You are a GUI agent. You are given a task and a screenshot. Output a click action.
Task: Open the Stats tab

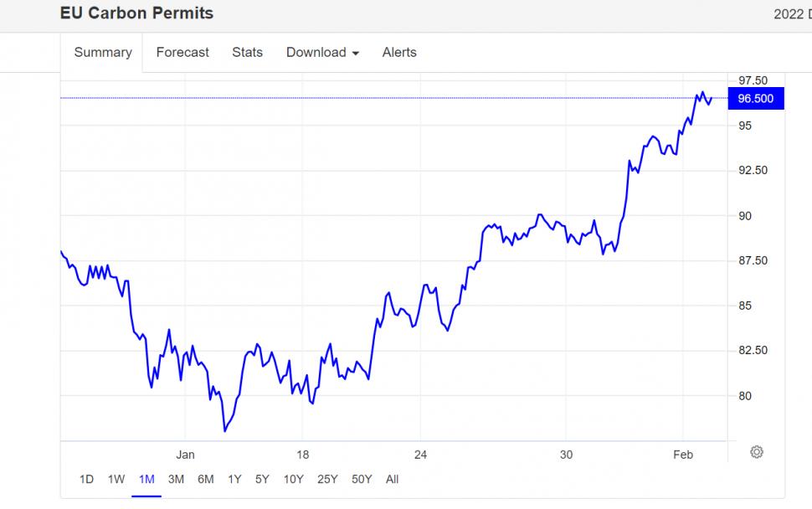247,53
